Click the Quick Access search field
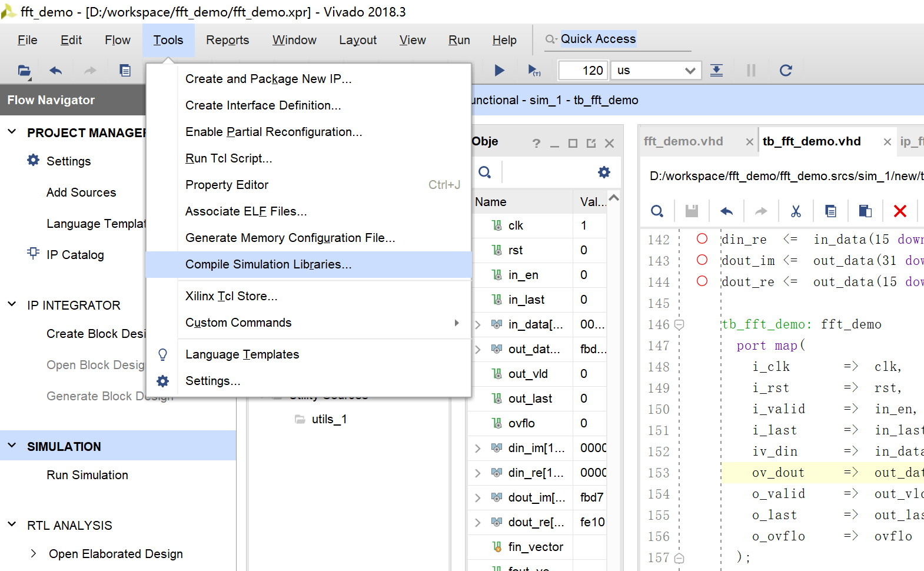This screenshot has width=924, height=571. [x=618, y=39]
